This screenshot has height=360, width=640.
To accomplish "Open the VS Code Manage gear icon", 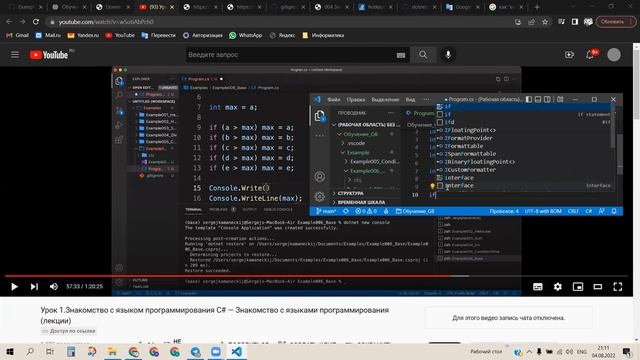I will [320, 196].
